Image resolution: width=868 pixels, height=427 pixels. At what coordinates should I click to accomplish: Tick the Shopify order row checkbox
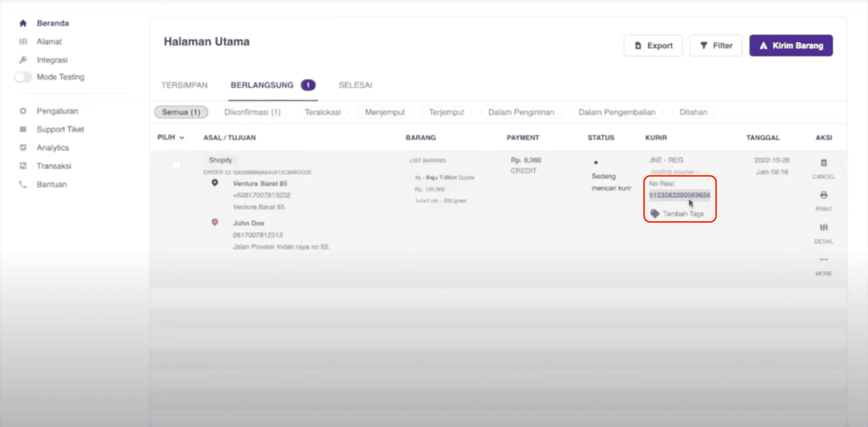tap(176, 165)
